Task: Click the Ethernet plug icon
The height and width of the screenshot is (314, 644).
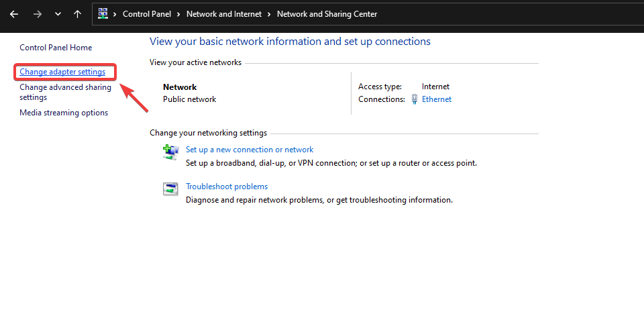Action: coord(415,99)
